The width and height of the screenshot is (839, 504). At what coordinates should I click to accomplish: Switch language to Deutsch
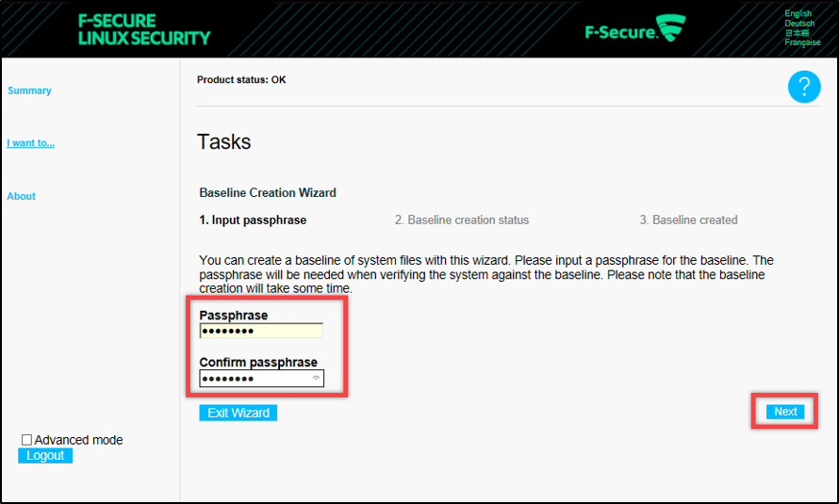pos(798,24)
